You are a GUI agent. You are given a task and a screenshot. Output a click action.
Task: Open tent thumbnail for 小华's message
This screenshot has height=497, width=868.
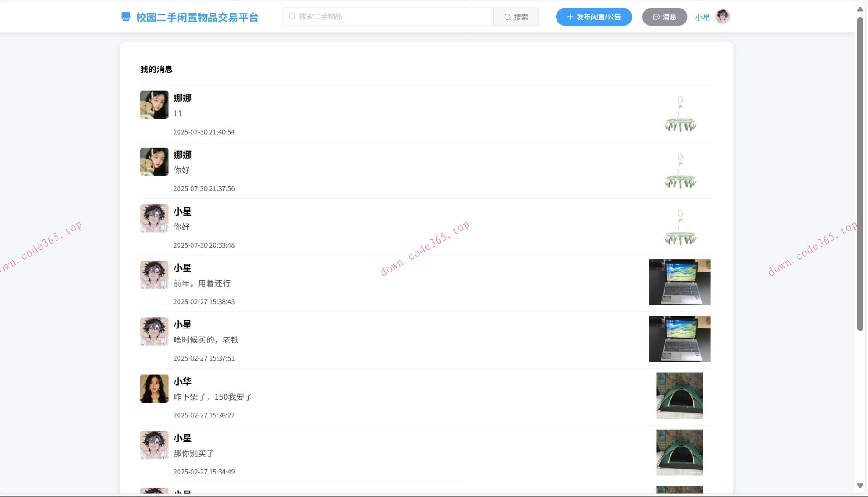(679, 396)
